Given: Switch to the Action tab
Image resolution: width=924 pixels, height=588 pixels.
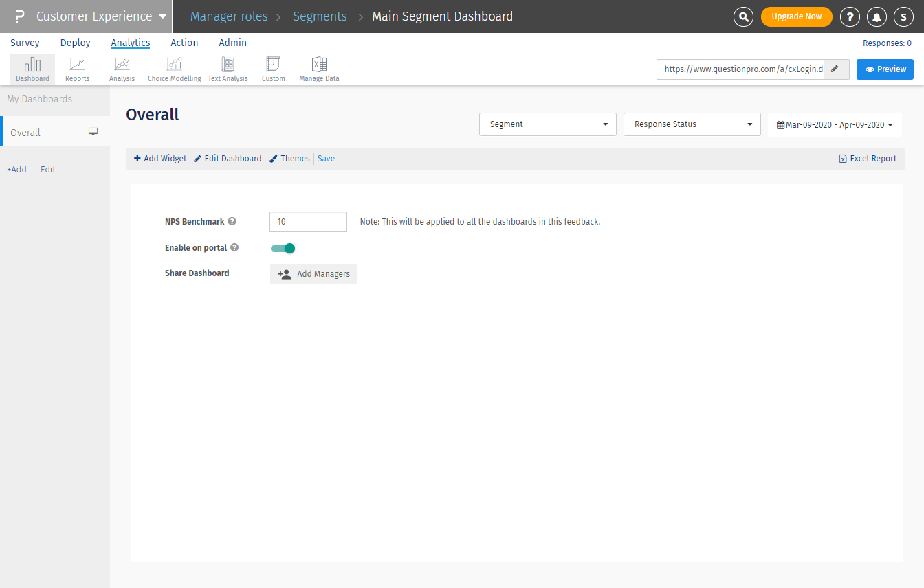Looking at the screenshot, I should point(184,43).
